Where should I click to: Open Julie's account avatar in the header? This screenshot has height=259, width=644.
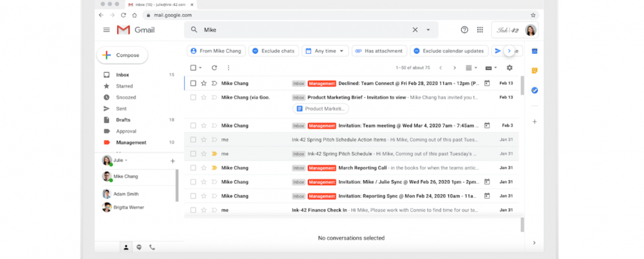(x=531, y=30)
